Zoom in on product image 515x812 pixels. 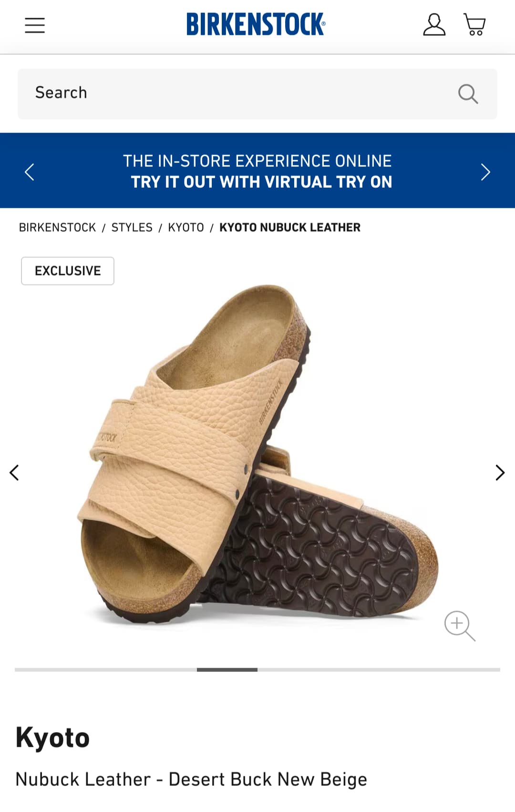click(x=460, y=626)
